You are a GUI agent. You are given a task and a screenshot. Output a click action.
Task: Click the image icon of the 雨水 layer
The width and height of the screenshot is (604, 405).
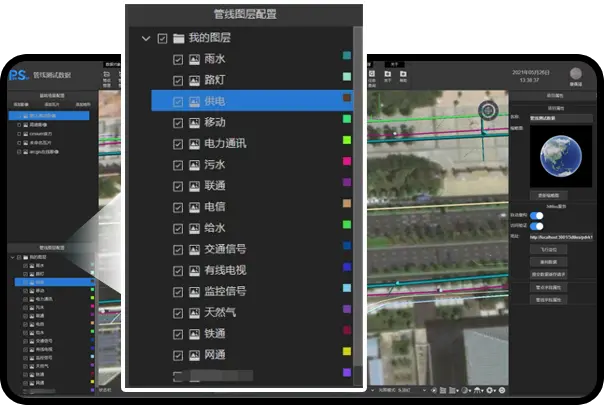tap(194, 59)
